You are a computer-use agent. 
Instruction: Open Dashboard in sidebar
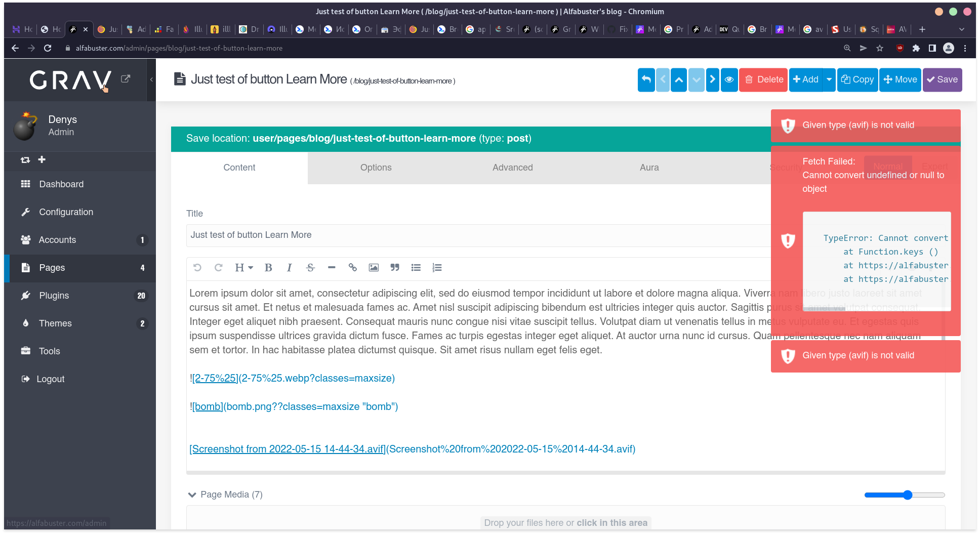click(x=80, y=184)
